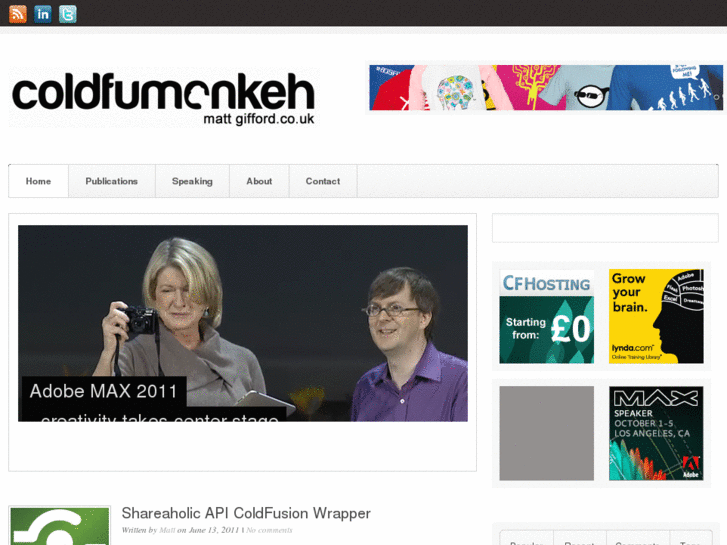Click the author link Matt
Image resolution: width=727 pixels, height=545 pixels.
[x=167, y=530]
